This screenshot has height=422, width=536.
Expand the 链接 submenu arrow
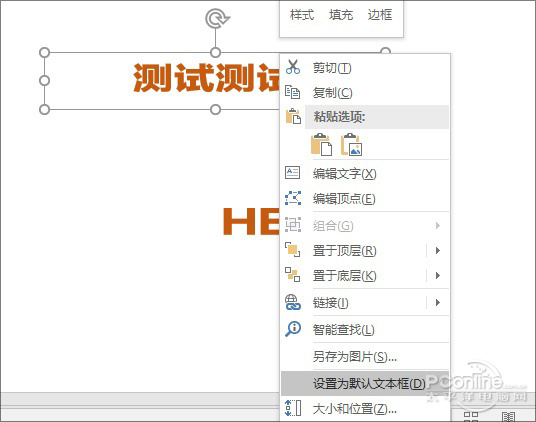[438, 302]
